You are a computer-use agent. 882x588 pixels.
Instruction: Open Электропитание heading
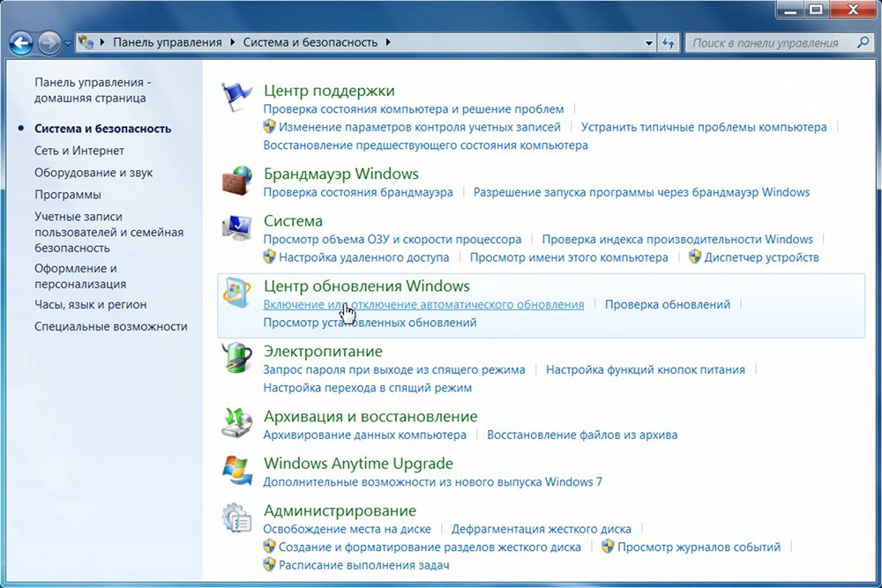click(x=324, y=352)
